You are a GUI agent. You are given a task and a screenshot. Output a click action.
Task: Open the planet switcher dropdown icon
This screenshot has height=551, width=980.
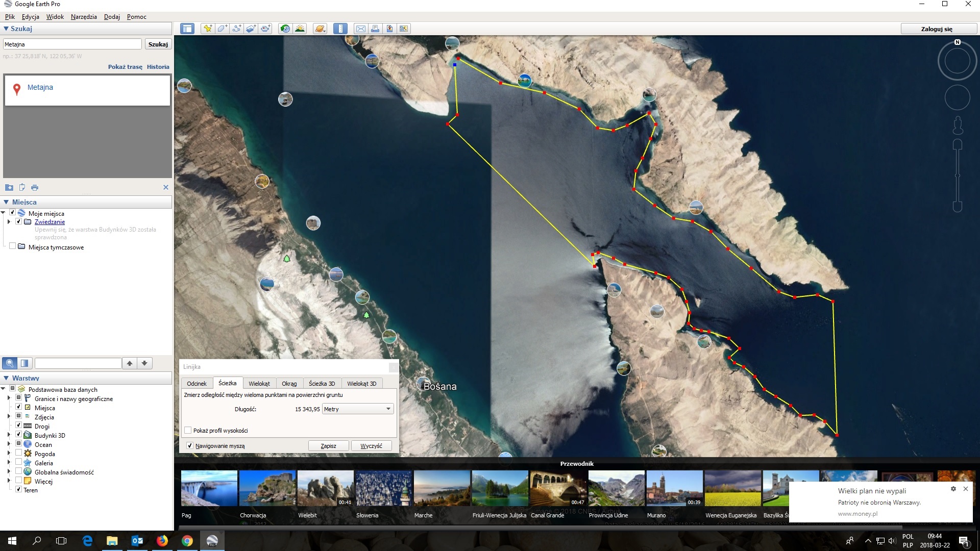(320, 29)
